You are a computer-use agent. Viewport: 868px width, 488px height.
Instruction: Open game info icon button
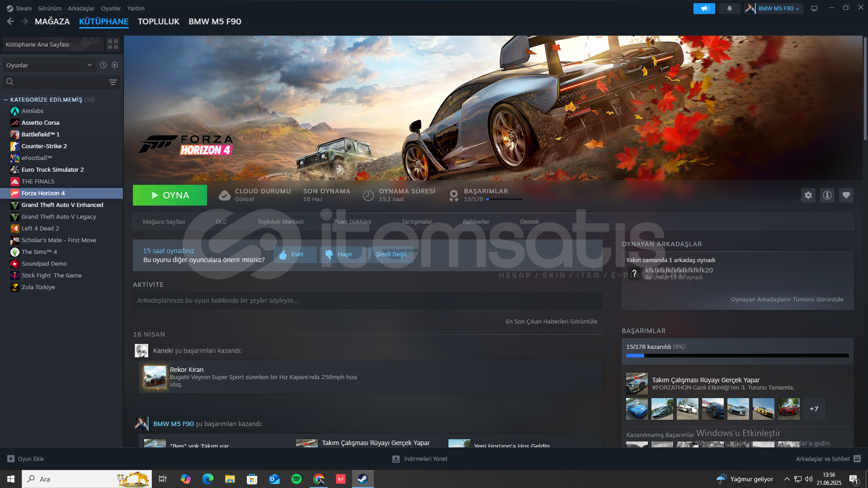click(x=827, y=195)
